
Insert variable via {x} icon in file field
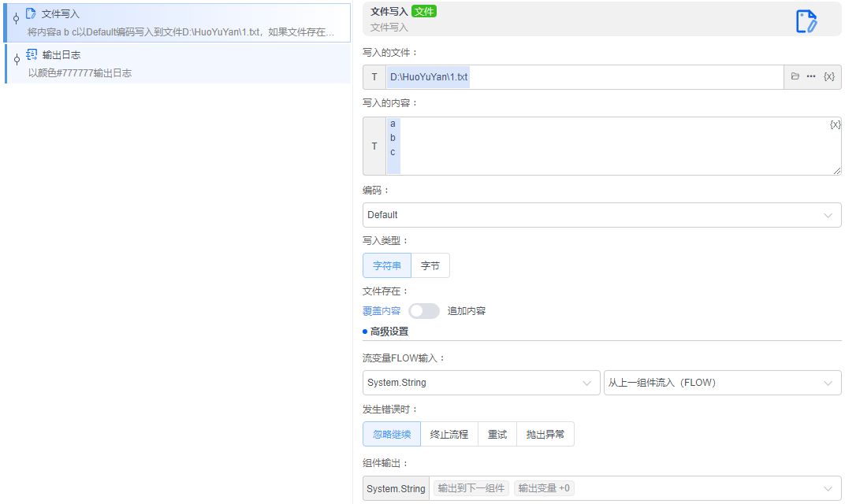828,76
